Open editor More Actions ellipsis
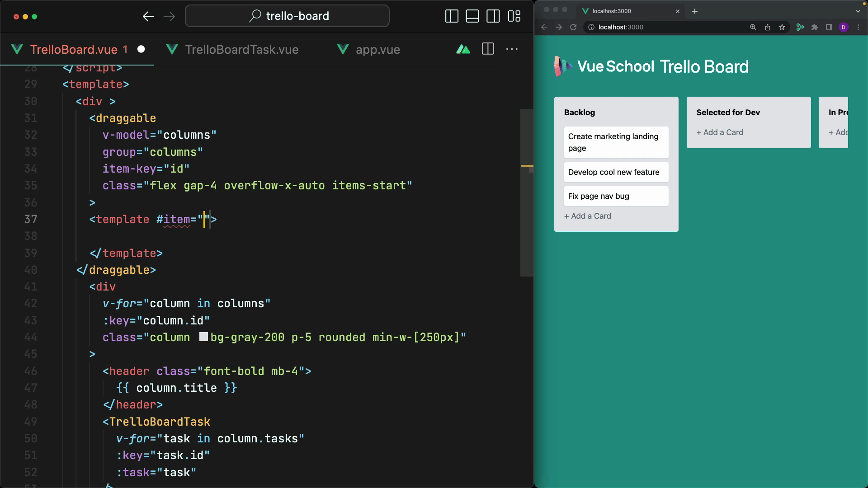 [512, 49]
